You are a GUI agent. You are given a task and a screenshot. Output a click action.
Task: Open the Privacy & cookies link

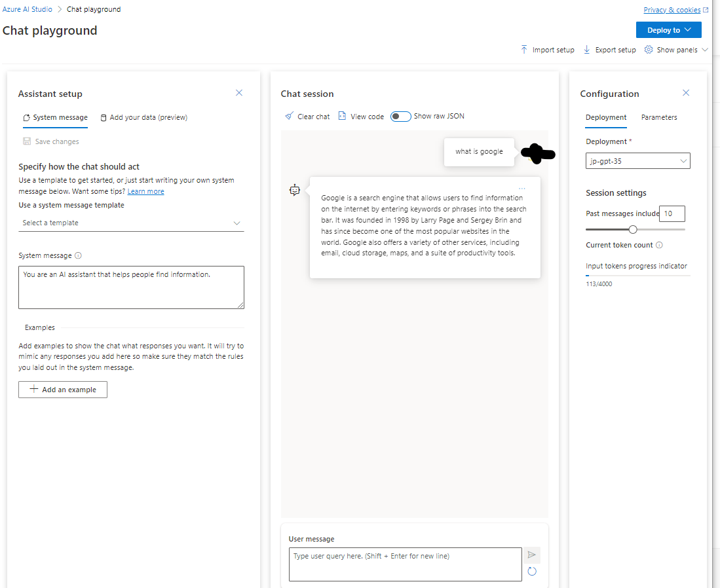tap(671, 9)
